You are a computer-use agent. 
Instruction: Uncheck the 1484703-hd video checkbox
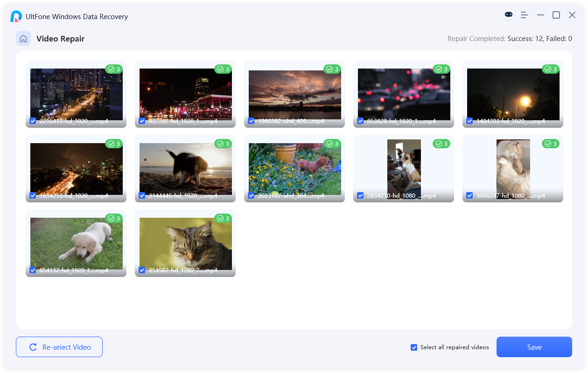pos(469,120)
